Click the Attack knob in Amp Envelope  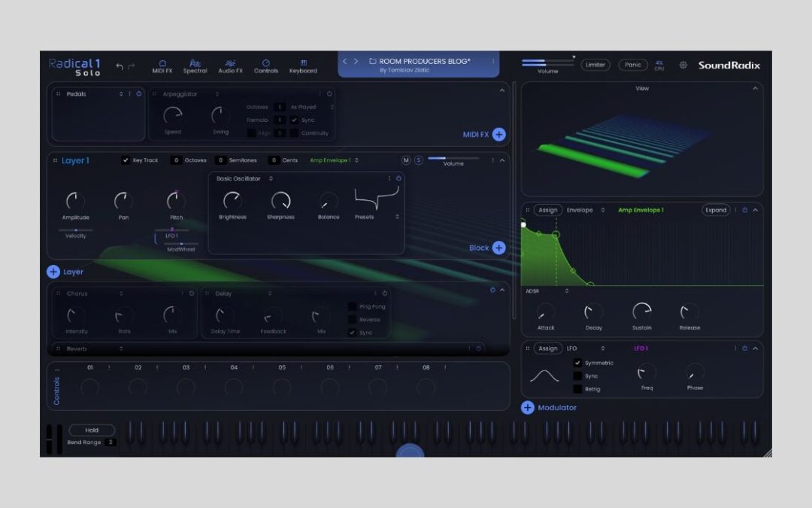pyautogui.click(x=545, y=312)
